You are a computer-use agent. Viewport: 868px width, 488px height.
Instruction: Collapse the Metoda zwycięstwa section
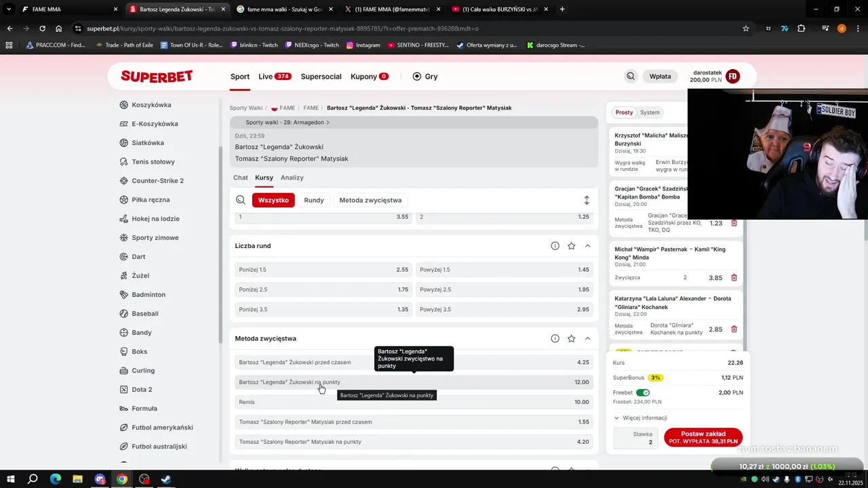587,338
